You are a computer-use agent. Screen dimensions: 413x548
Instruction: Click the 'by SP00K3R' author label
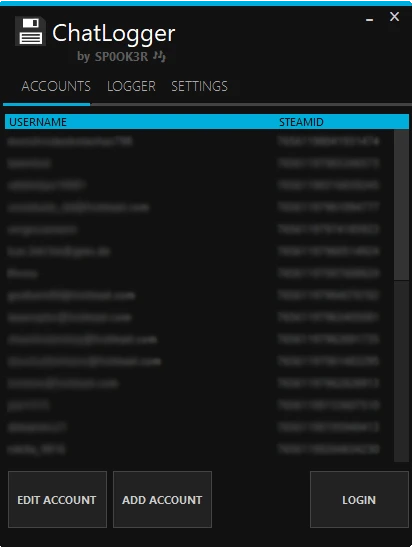click(113, 56)
